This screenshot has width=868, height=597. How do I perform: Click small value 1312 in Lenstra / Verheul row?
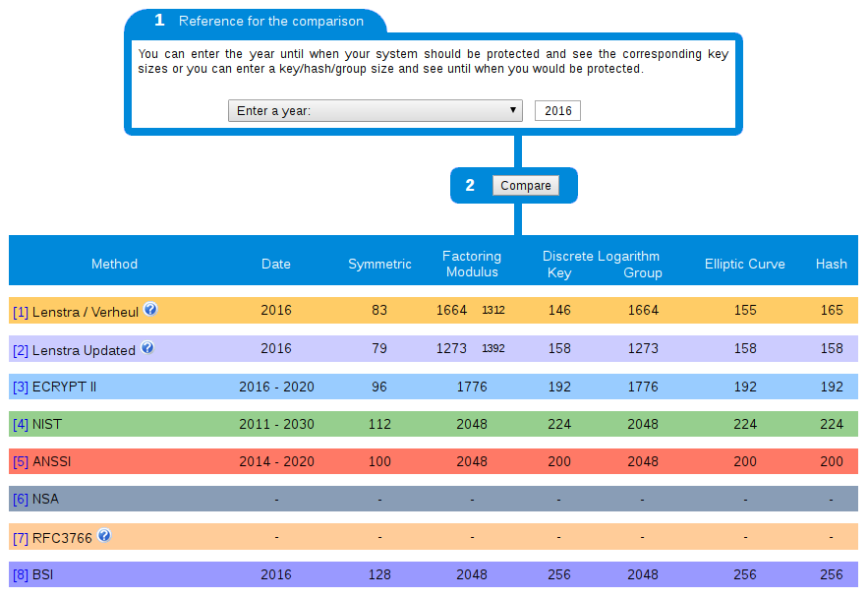tap(493, 310)
